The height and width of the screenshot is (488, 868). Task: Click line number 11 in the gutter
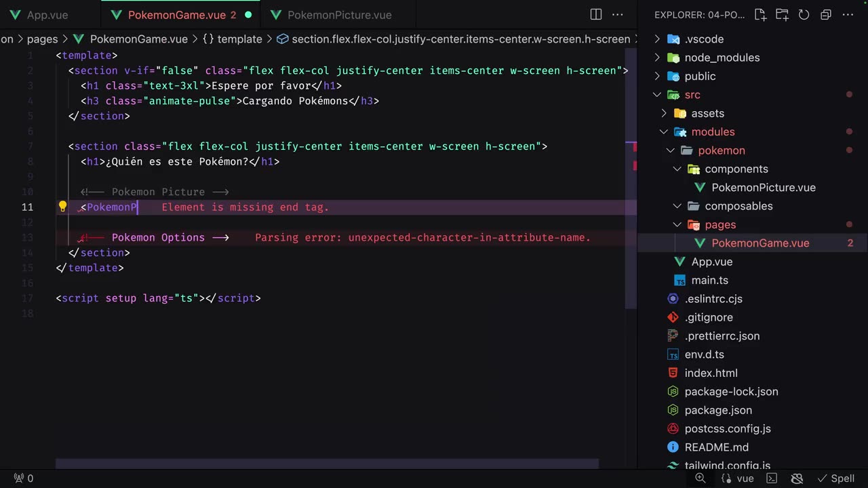tap(27, 207)
